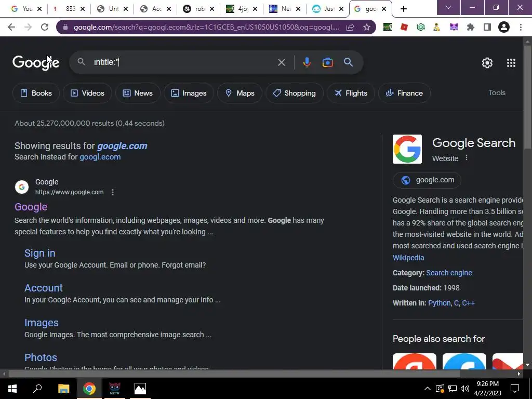Bookmark this page with star icon

click(367, 27)
